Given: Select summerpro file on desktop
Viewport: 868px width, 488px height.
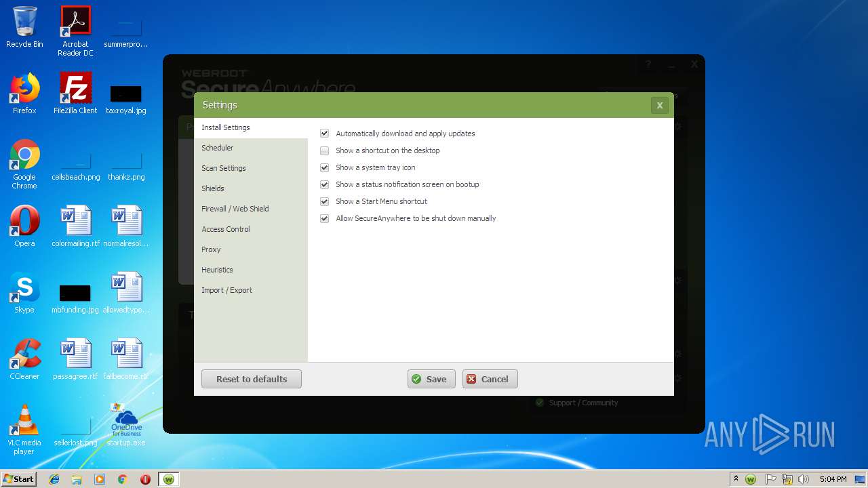Looking at the screenshot, I should pyautogui.click(x=126, y=34).
